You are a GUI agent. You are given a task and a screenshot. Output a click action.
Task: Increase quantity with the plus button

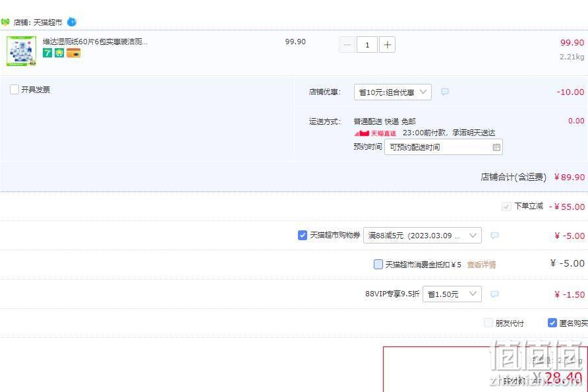pos(388,45)
